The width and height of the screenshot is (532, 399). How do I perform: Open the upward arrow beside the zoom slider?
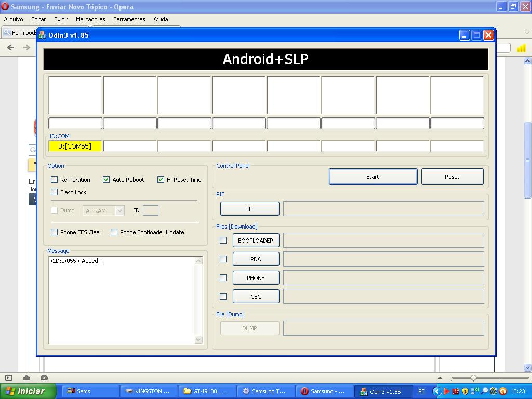click(x=440, y=378)
